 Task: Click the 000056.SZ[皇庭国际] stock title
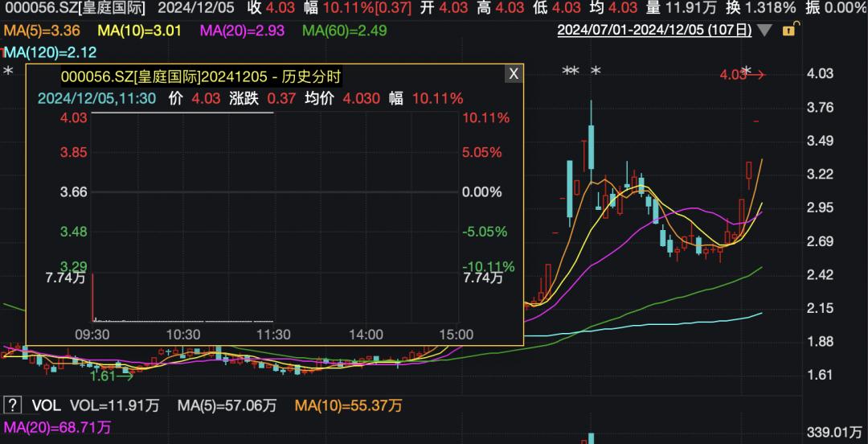point(74,8)
